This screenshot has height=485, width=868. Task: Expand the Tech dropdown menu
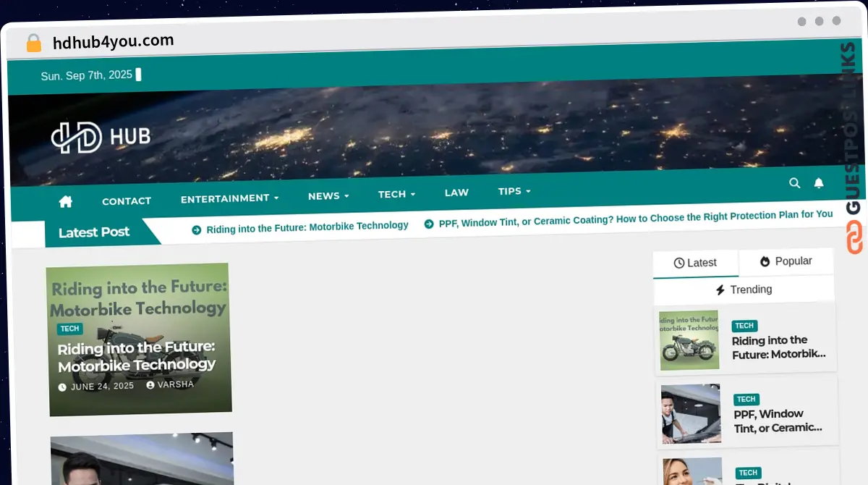(396, 194)
